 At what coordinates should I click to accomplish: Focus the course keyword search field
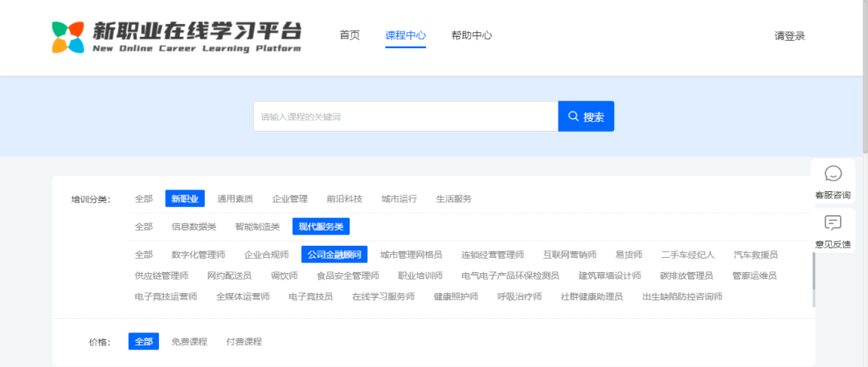(x=406, y=116)
